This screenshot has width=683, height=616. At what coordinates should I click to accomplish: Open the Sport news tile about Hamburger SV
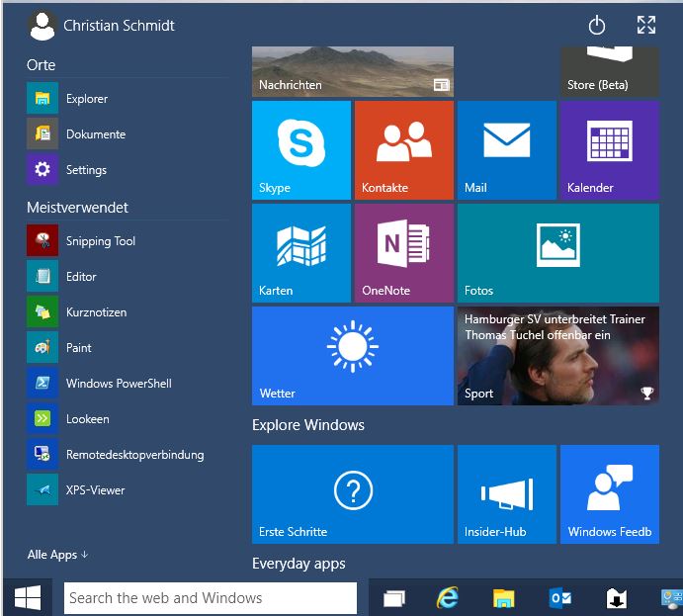point(557,356)
